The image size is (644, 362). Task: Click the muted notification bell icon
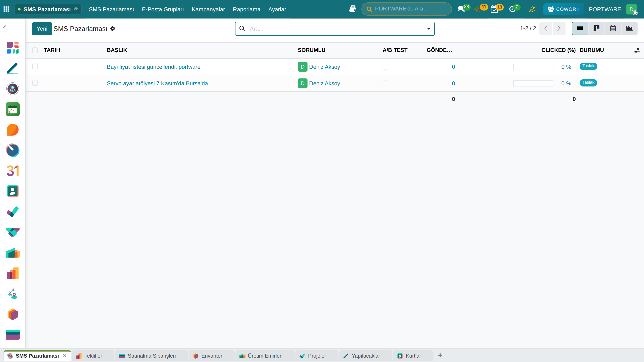click(x=532, y=9)
